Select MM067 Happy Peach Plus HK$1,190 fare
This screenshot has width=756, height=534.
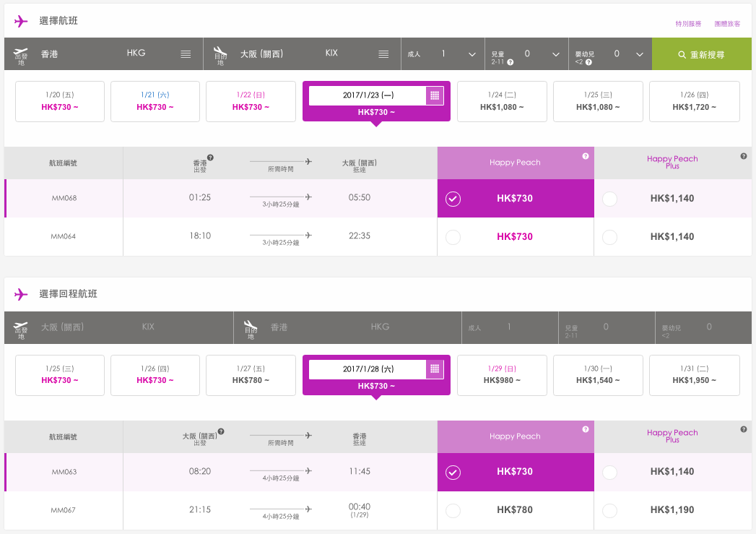(672, 510)
